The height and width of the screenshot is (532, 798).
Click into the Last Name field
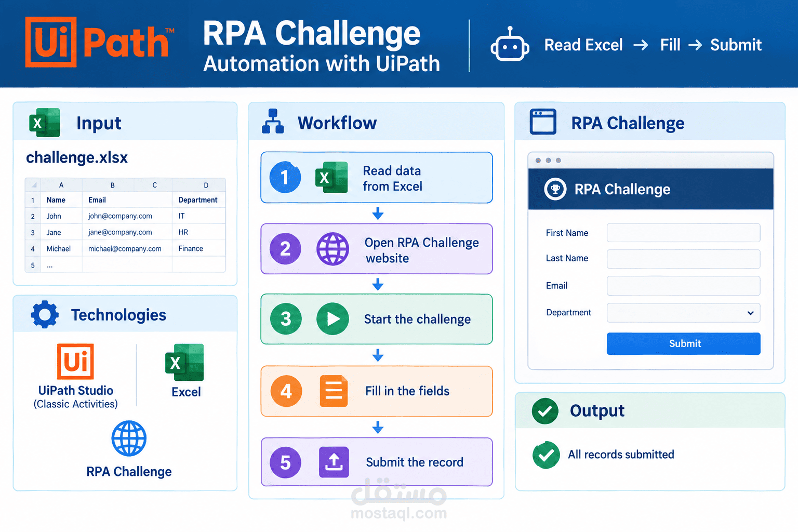(x=683, y=259)
